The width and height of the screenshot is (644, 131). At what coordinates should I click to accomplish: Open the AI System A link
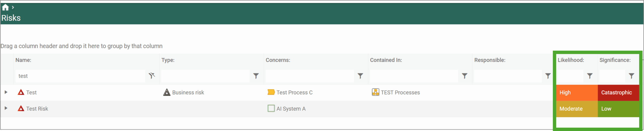(291, 109)
